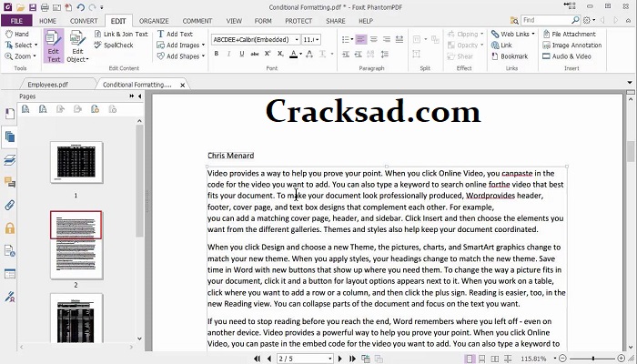Image resolution: width=637 pixels, height=364 pixels.
Task: Click Link & Join Text
Action: coord(121,35)
